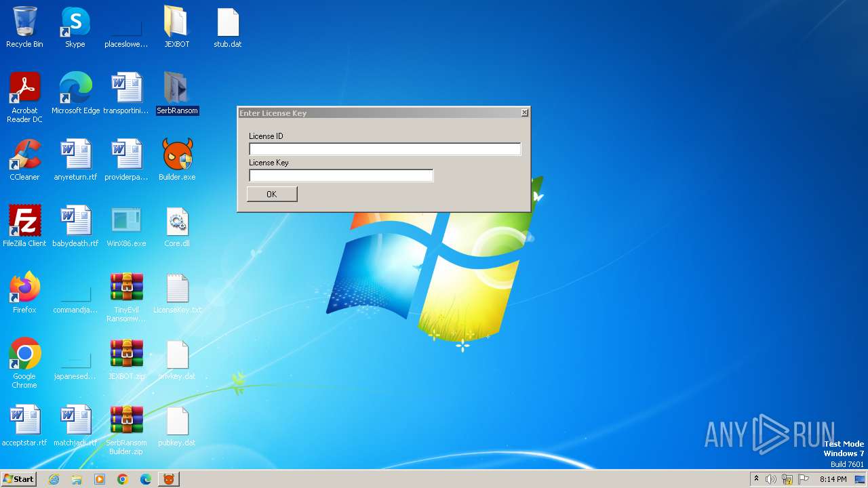Viewport: 868px width, 488px height.
Task: Select the Microsoft Edge desktop icon
Action: [x=75, y=94]
